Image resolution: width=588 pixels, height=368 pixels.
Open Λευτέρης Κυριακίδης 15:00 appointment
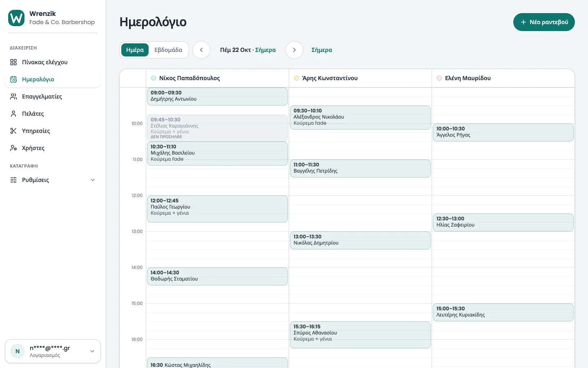tap(503, 312)
